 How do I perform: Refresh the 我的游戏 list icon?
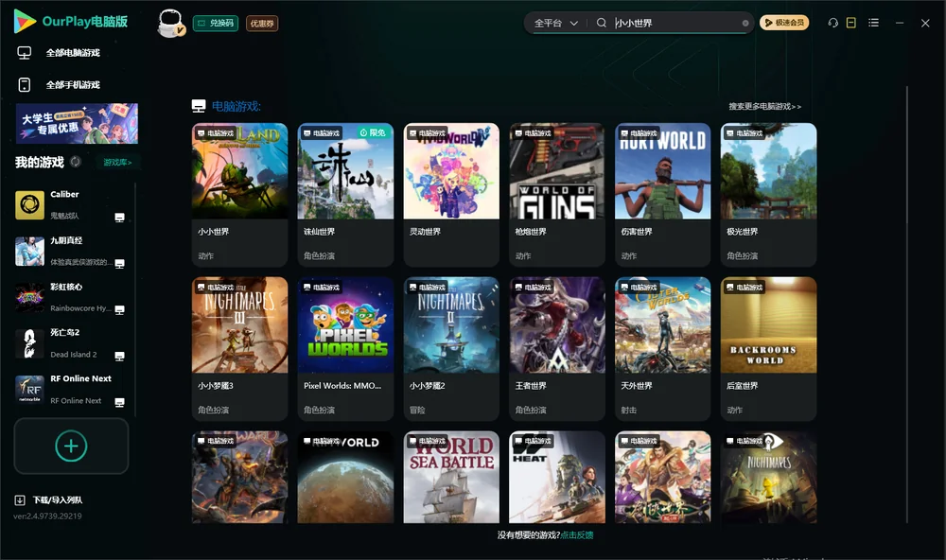point(76,162)
